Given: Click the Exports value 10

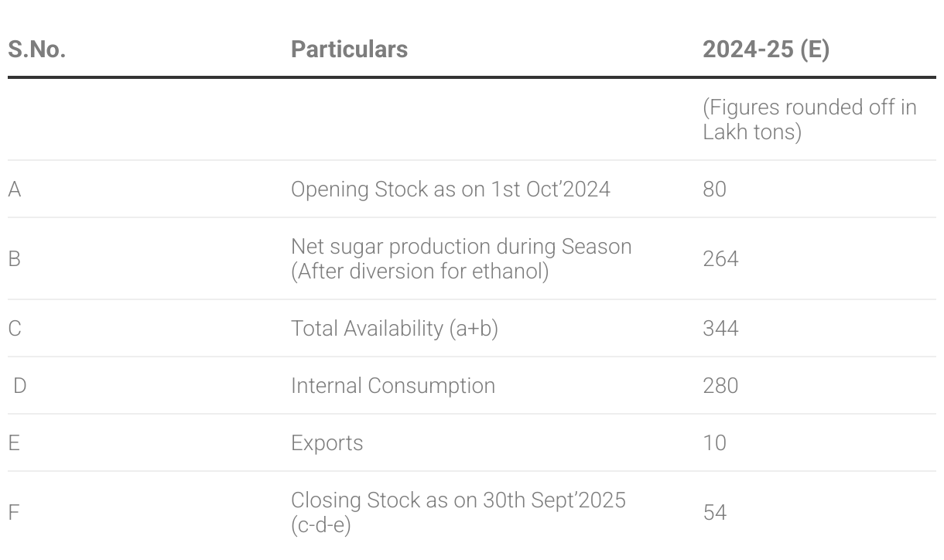Looking at the screenshot, I should (x=714, y=442).
